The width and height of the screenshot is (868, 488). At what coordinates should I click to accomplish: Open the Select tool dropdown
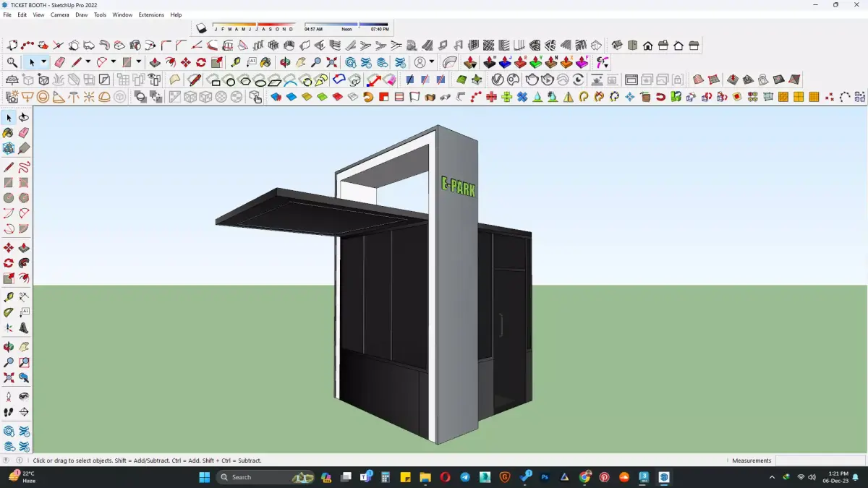pyautogui.click(x=43, y=62)
